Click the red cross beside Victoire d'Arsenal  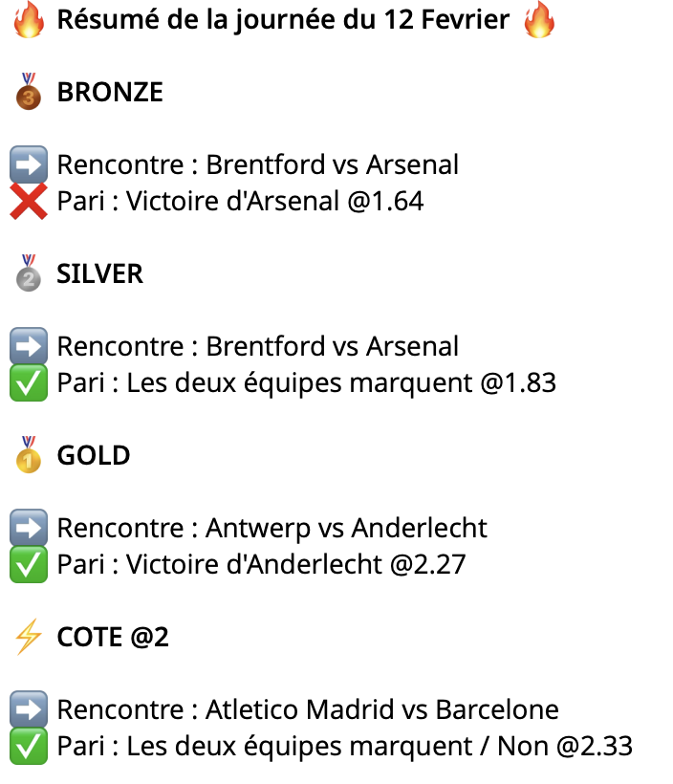[29, 202]
